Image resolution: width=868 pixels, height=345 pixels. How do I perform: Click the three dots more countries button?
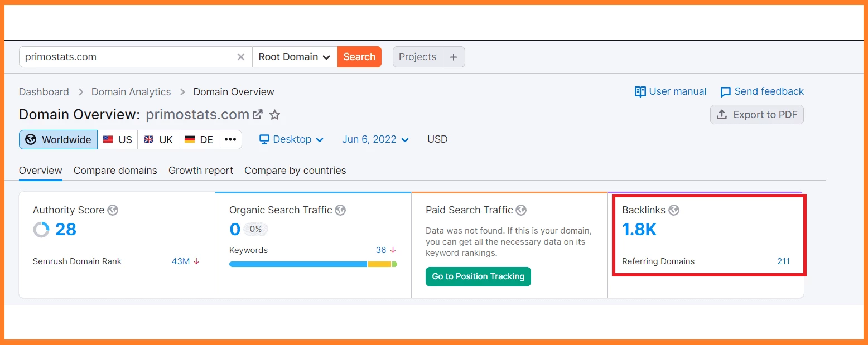pyautogui.click(x=230, y=139)
